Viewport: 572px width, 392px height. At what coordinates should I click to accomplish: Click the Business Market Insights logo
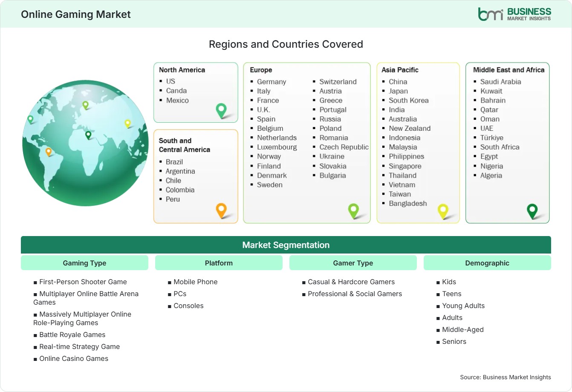pyautogui.click(x=514, y=14)
